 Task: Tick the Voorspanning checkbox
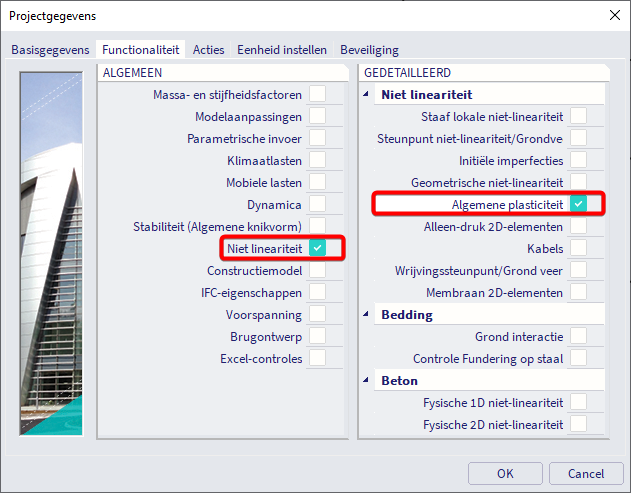pyautogui.click(x=317, y=314)
